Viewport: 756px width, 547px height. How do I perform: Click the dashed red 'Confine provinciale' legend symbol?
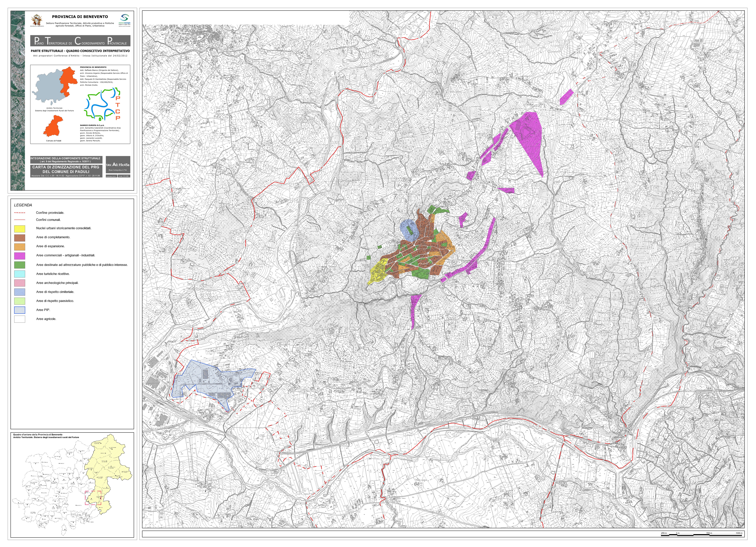click(20, 213)
